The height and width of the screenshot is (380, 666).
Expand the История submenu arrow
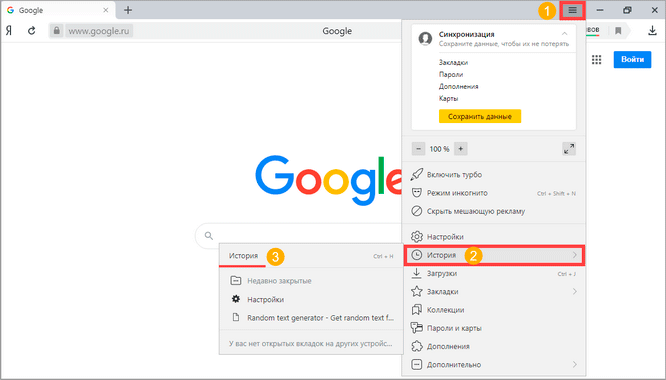coord(574,255)
